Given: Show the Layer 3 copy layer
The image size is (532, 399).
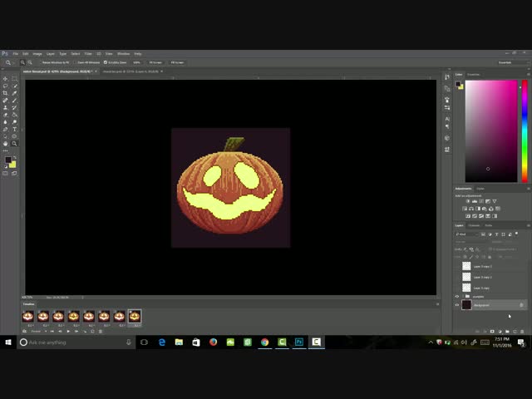Looking at the screenshot, I should coord(457,288).
